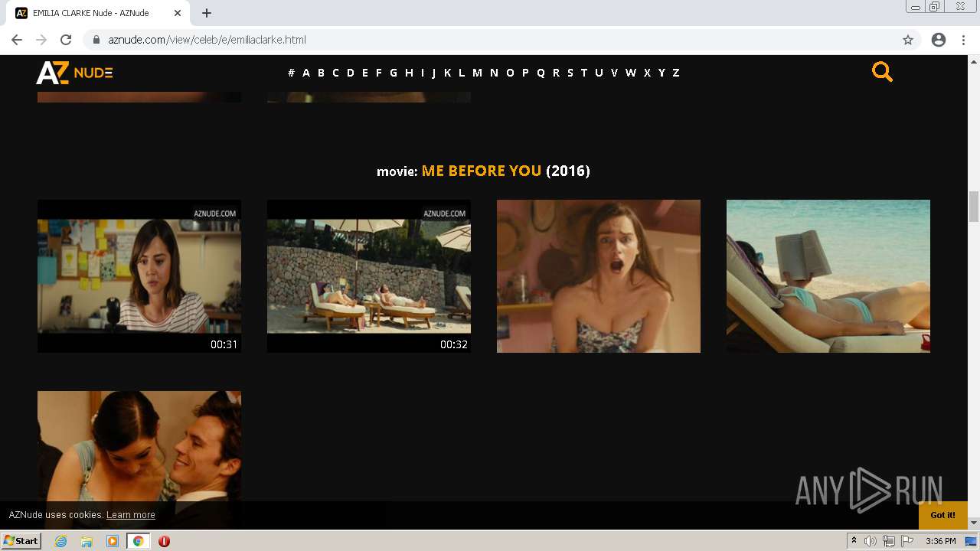Screen dimensions: 980x551
Task: Select letter Z in the alphabet navigation
Action: 676,73
